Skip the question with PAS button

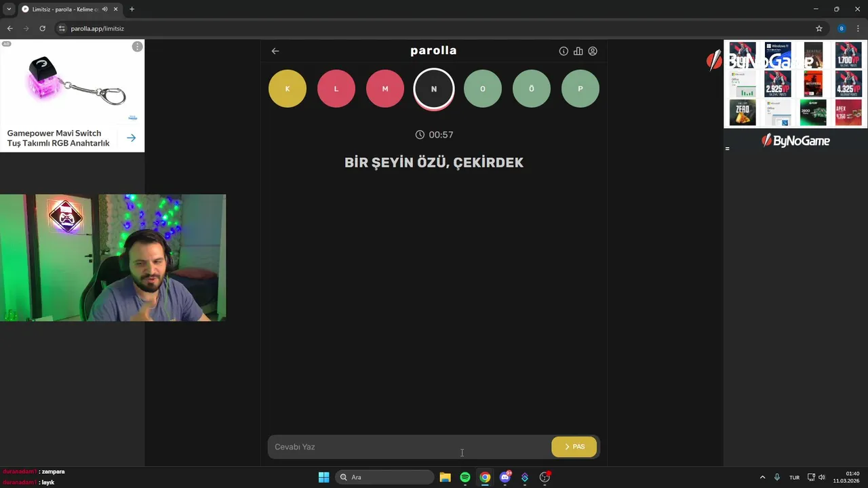coord(574,447)
